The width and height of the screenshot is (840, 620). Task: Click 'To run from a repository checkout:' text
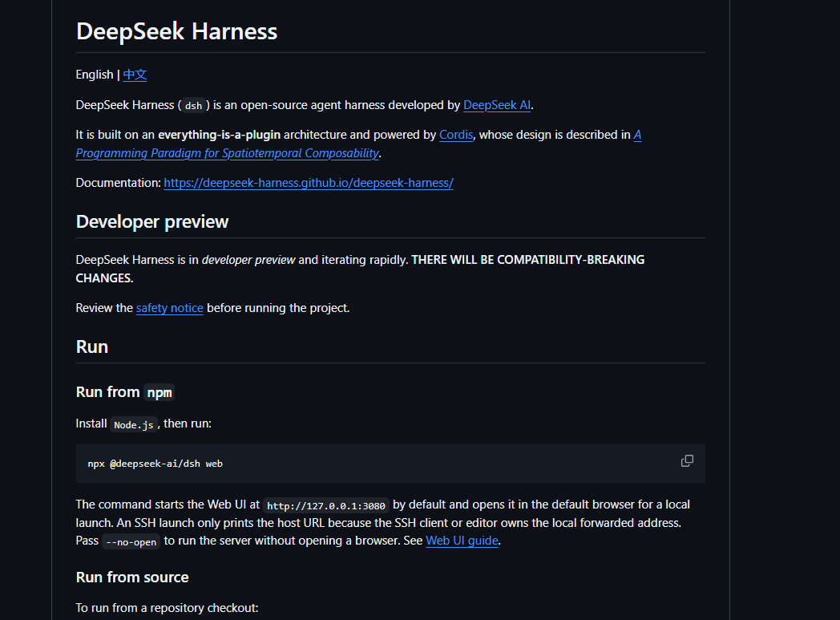click(168, 608)
